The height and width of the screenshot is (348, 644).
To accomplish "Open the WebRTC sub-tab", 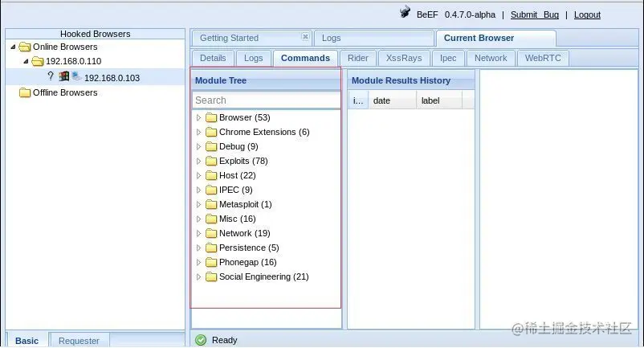I will (543, 58).
